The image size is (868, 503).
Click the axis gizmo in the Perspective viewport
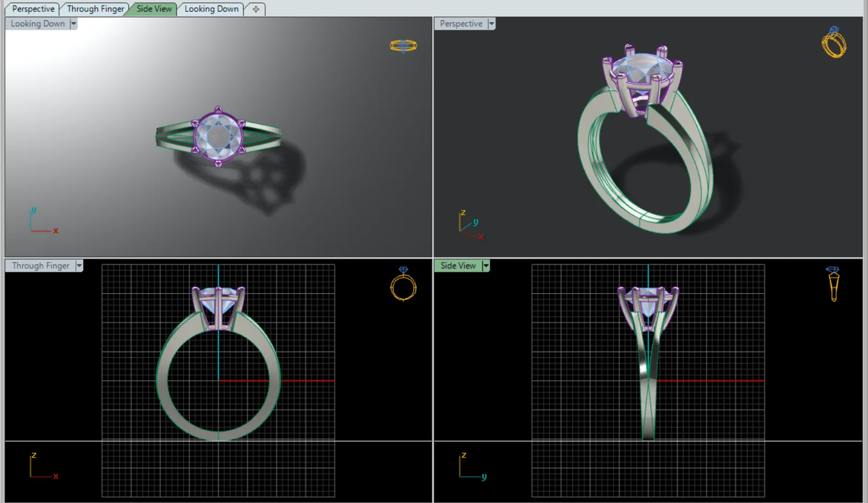click(x=471, y=224)
